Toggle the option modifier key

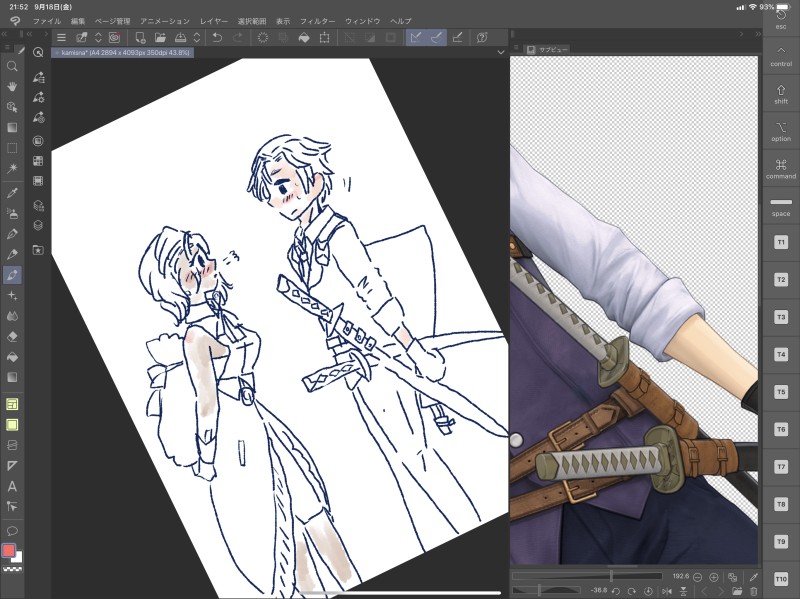pos(781,131)
